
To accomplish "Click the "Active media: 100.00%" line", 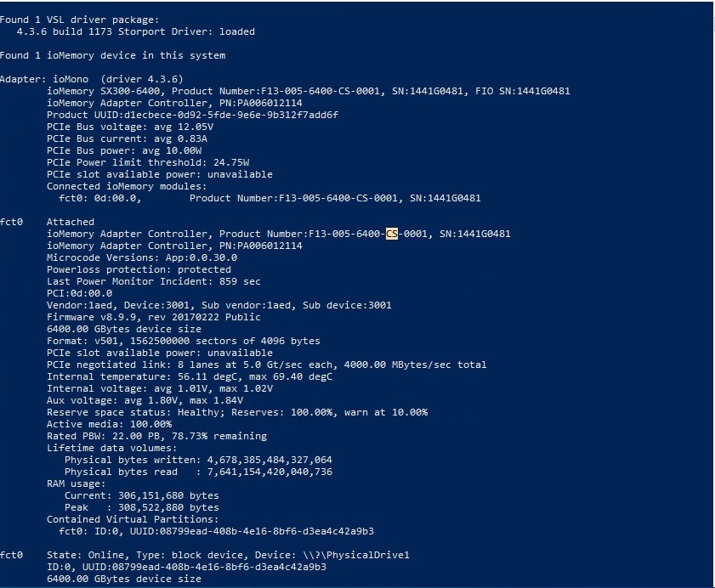I will (x=109, y=424).
